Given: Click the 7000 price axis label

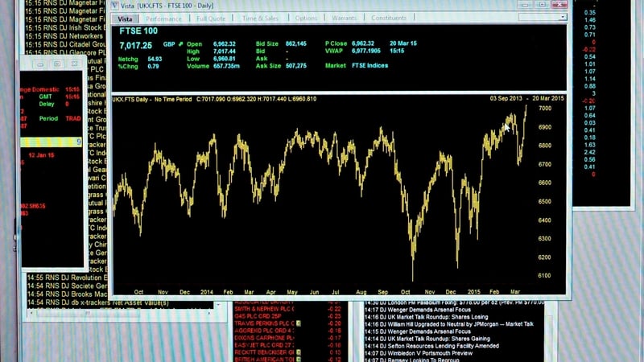Looking at the screenshot, I should [545, 109].
